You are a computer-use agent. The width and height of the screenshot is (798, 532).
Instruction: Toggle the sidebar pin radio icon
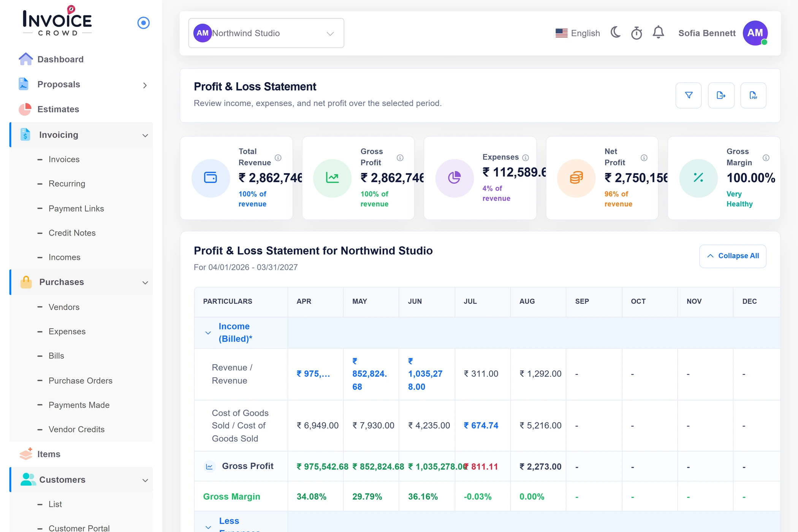coord(143,23)
